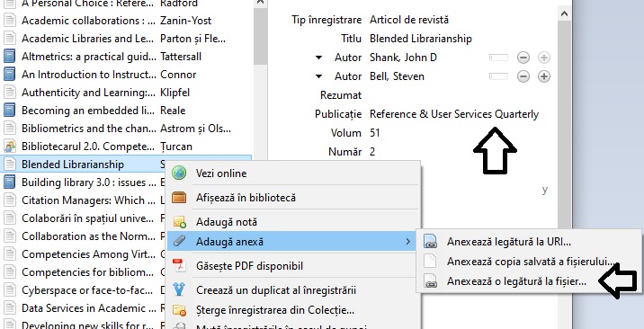Click the presentation icon of Bibliotecarul 2.0

tap(9, 146)
